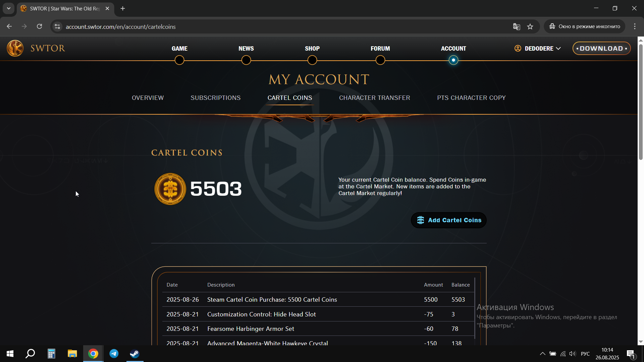This screenshot has width=644, height=362.
Task: Open the notification center icon
Action: 631,354
